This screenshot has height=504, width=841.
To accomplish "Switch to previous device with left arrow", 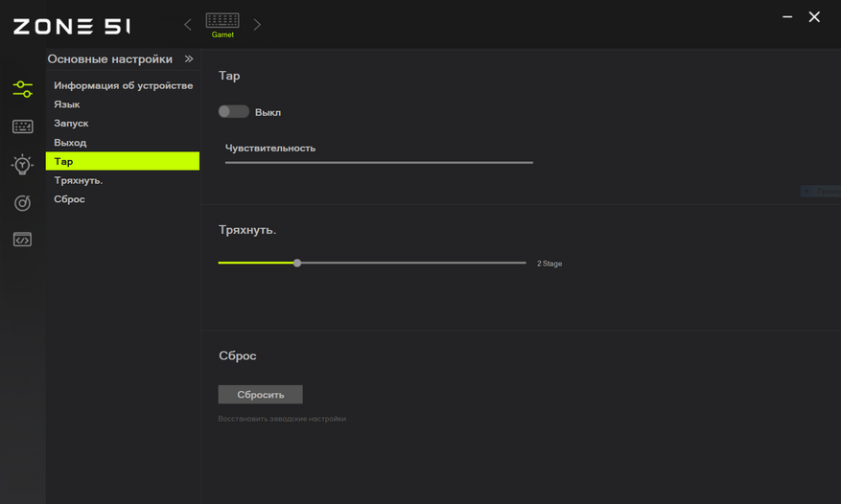I will pos(188,25).
